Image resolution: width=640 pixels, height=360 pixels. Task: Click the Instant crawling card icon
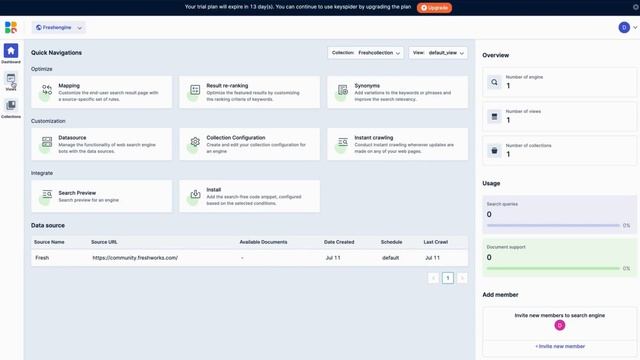pyautogui.click(x=343, y=142)
